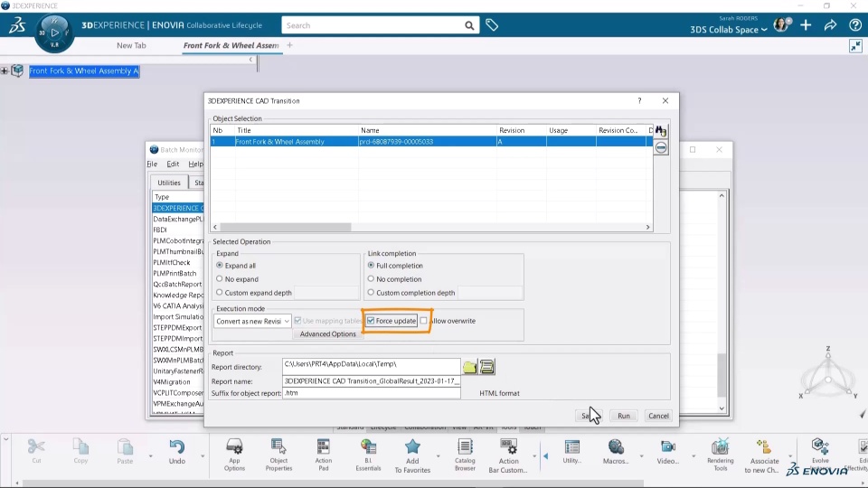Open dropdown arrow next to Macros

(x=642, y=455)
